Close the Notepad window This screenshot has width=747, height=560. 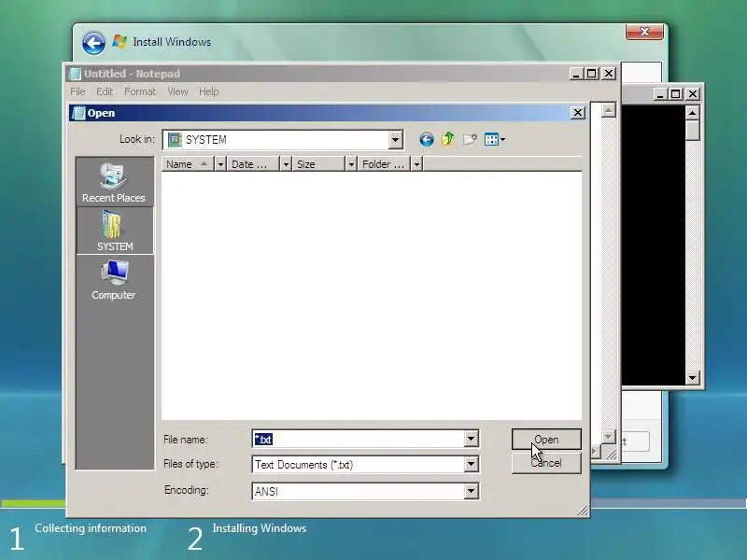pyautogui.click(x=609, y=74)
